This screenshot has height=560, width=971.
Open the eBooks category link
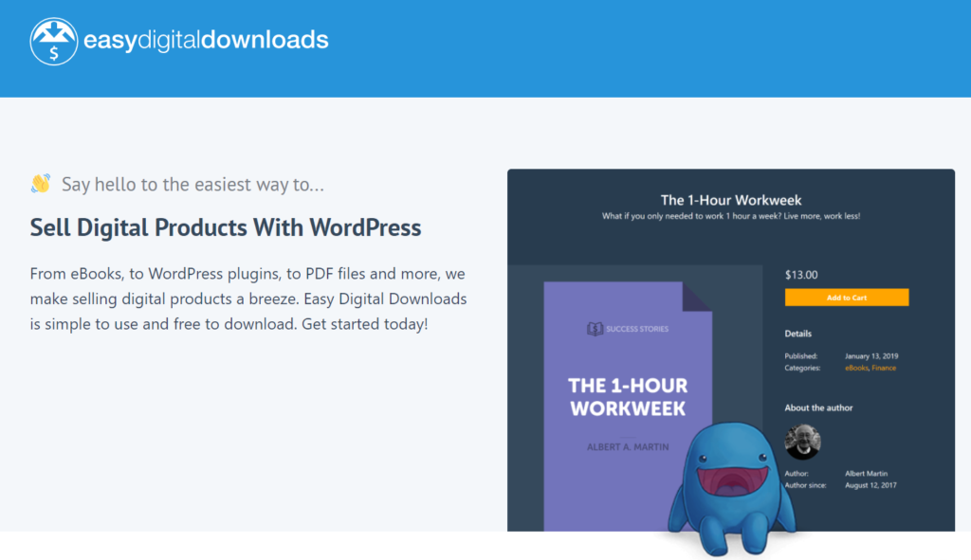tap(856, 368)
